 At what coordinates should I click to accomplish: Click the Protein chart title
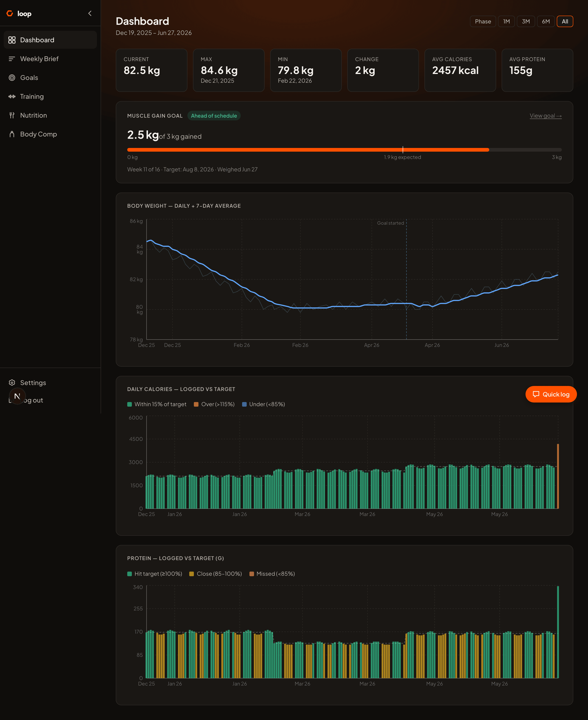click(x=175, y=558)
